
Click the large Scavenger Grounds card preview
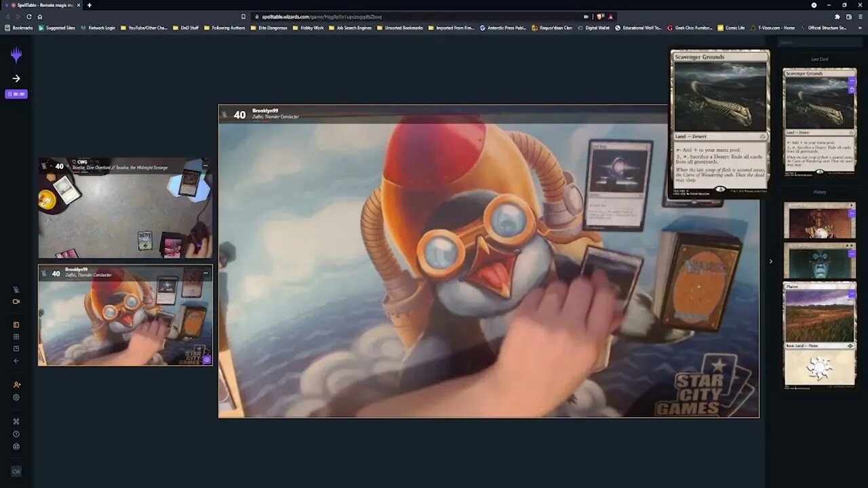720,124
